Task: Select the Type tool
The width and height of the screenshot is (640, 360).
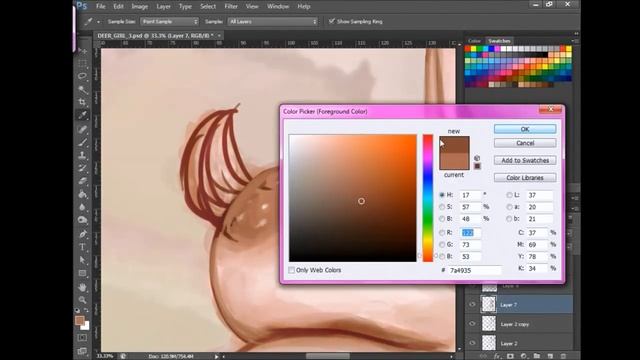Action: coord(83,247)
